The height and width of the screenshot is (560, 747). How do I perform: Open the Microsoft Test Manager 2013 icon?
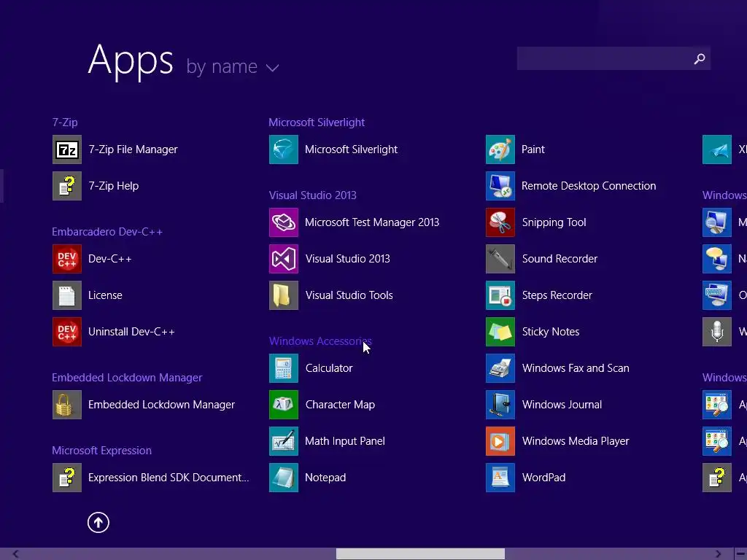tap(284, 222)
